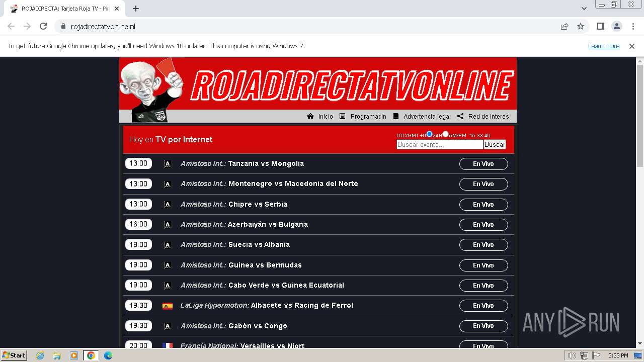Bookmark this page with star icon
Image resolution: width=644 pixels, height=362 pixels.
[x=581, y=26]
